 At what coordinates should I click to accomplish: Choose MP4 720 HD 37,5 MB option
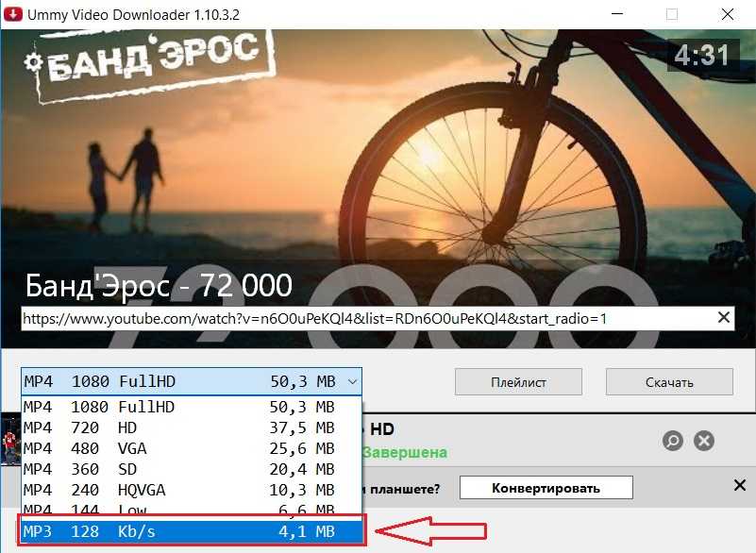(x=192, y=427)
